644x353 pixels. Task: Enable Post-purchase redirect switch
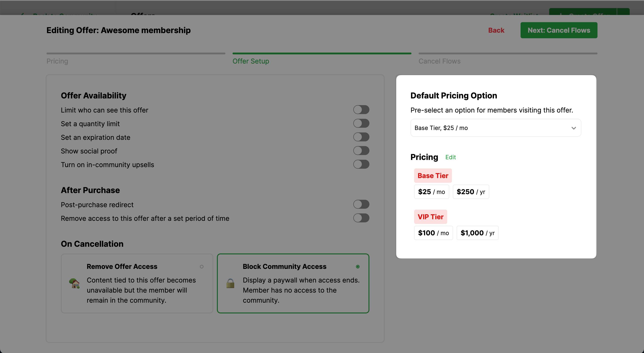tap(361, 204)
